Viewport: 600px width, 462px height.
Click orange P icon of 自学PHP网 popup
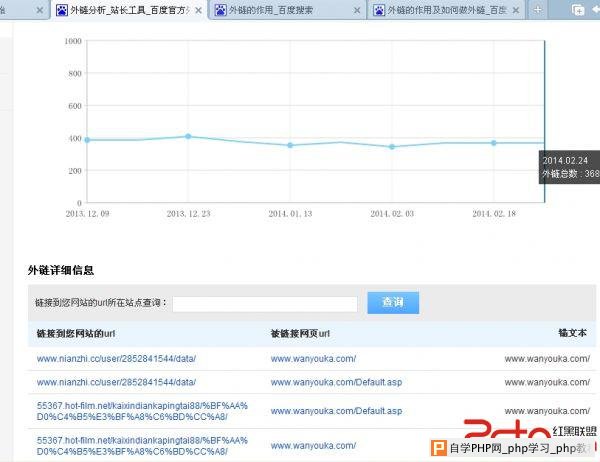[439, 448]
